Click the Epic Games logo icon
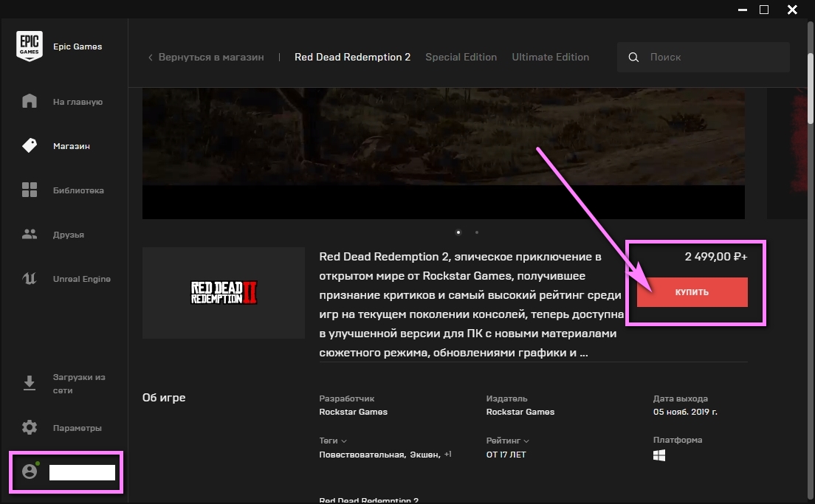The width and height of the screenshot is (815, 504). [30, 46]
